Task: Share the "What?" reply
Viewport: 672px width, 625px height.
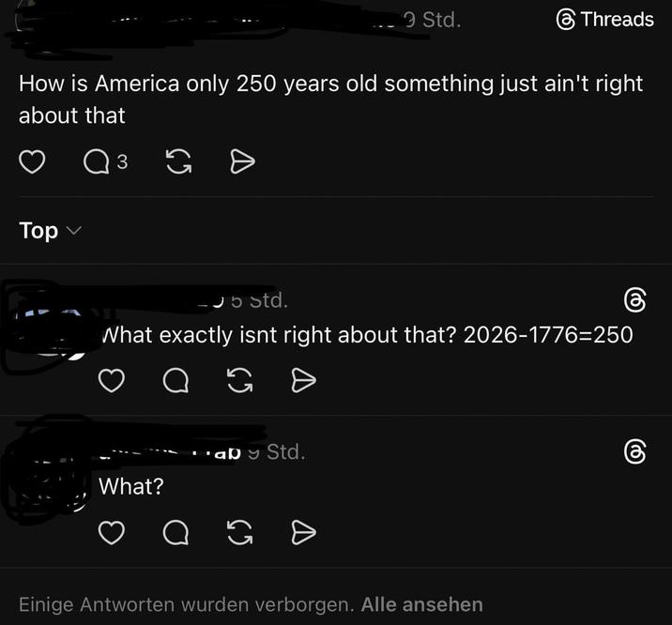Action: coord(303,533)
